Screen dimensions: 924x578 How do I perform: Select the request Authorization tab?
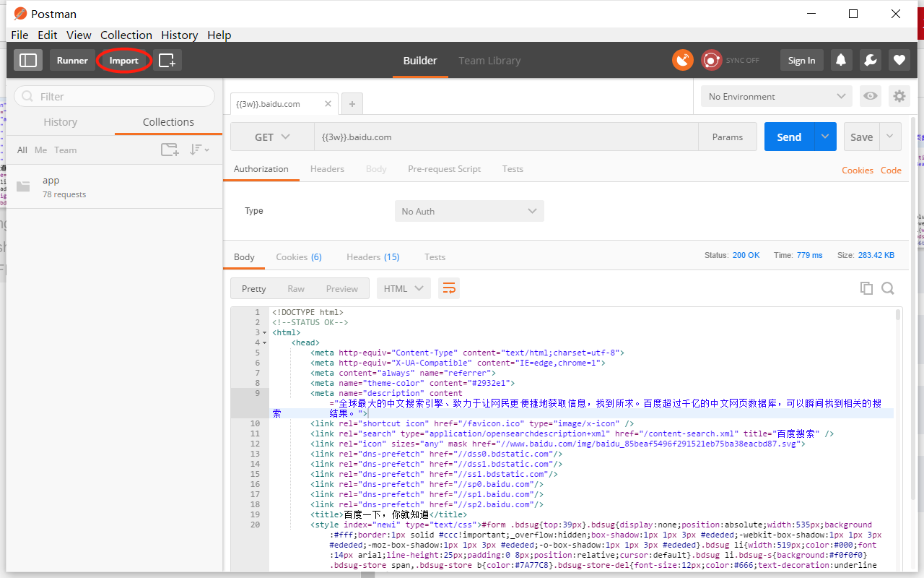click(x=261, y=168)
